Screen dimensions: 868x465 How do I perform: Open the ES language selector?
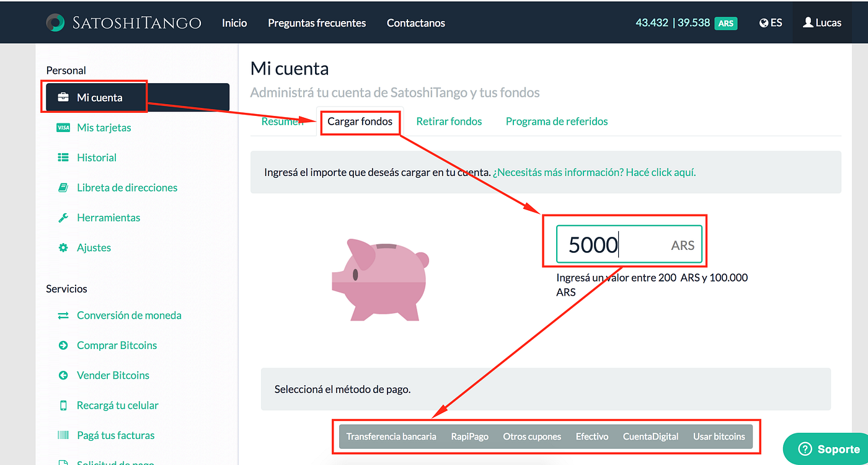pos(771,23)
